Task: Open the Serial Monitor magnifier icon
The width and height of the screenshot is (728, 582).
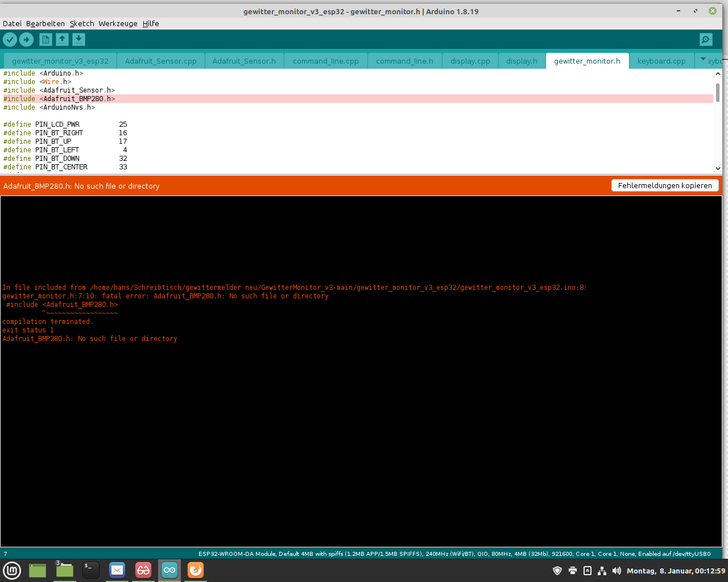Action: click(x=706, y=39)
